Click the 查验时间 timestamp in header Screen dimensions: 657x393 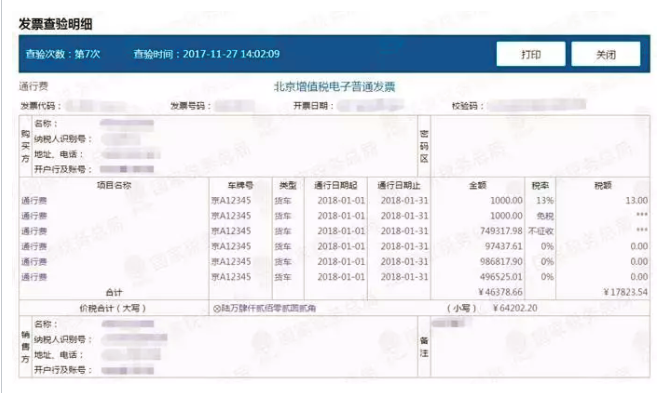(207, 54)
